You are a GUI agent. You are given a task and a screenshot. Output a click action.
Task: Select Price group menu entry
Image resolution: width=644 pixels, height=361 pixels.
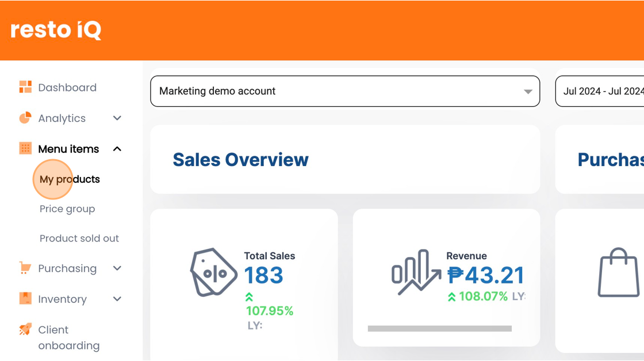pos(67,209)
